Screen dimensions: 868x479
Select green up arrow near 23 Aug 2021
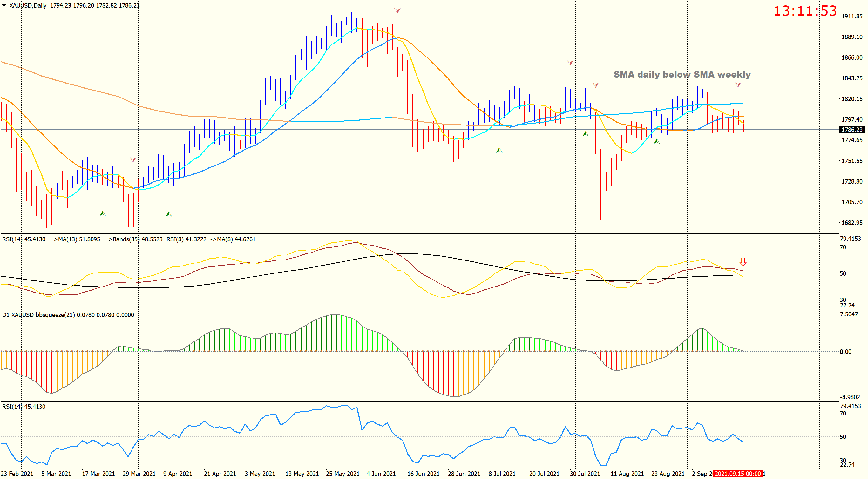click(656, 141)
